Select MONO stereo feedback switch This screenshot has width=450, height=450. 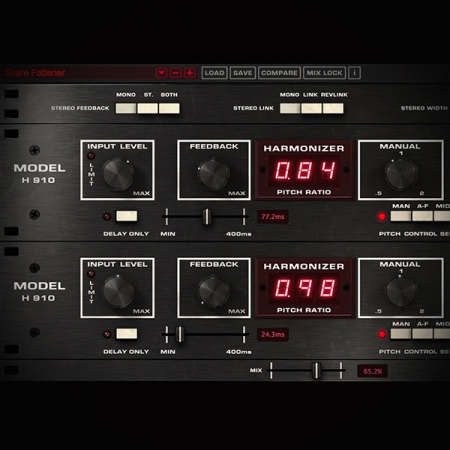click(126, 108)
